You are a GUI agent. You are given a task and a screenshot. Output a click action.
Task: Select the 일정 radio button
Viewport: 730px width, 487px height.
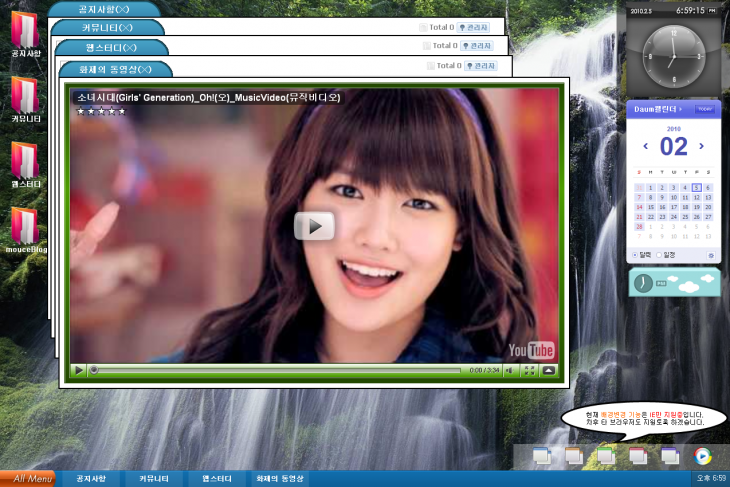(659, 255)
